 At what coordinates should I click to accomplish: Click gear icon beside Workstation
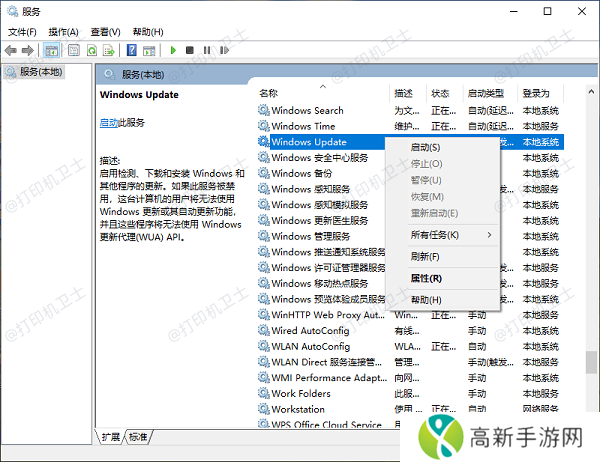pos(263,409)
